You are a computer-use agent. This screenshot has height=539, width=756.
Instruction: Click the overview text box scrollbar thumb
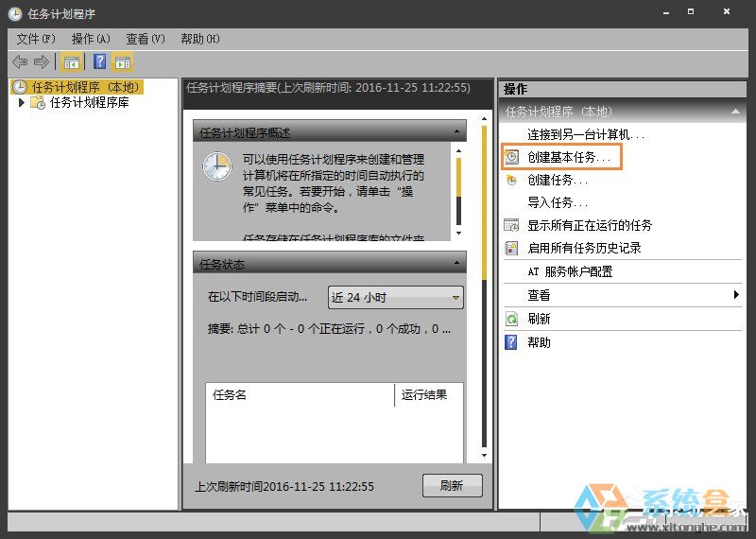click(x=458, y=178)
